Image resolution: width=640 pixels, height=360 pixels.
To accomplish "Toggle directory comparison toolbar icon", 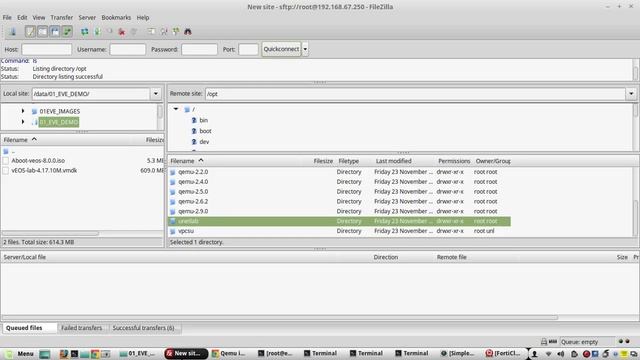I will [x=164, y=31].
